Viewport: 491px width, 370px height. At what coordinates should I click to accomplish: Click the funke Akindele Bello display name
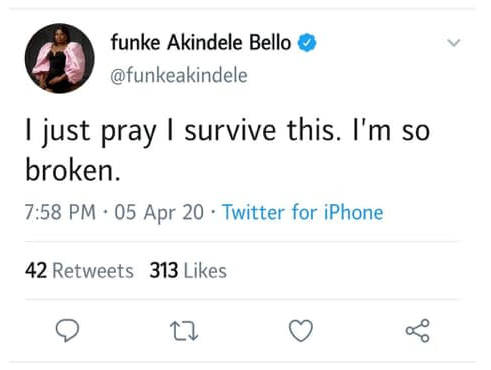coord(201,43)
